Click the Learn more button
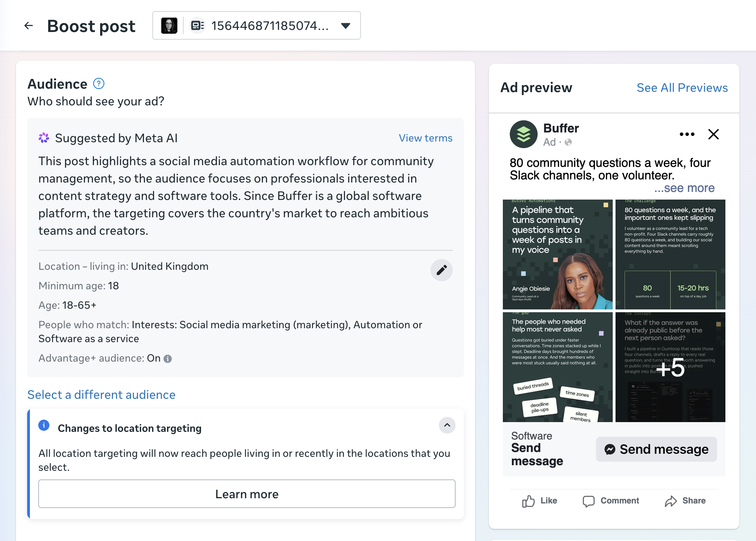 247,494
